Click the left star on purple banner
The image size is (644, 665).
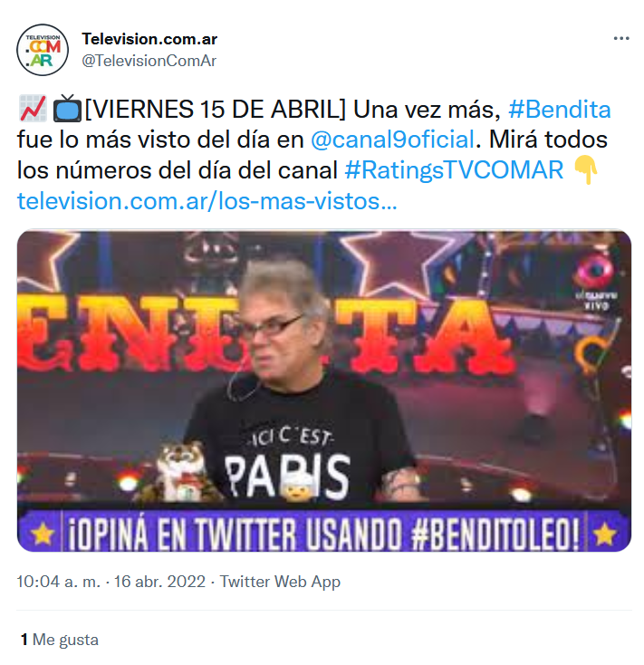(43, 534)
